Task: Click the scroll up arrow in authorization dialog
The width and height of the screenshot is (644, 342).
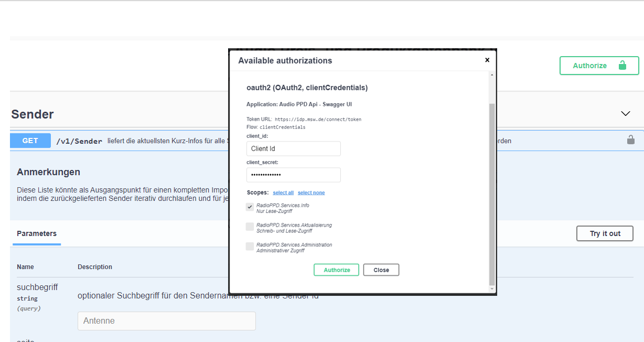Action: (491, 75)
